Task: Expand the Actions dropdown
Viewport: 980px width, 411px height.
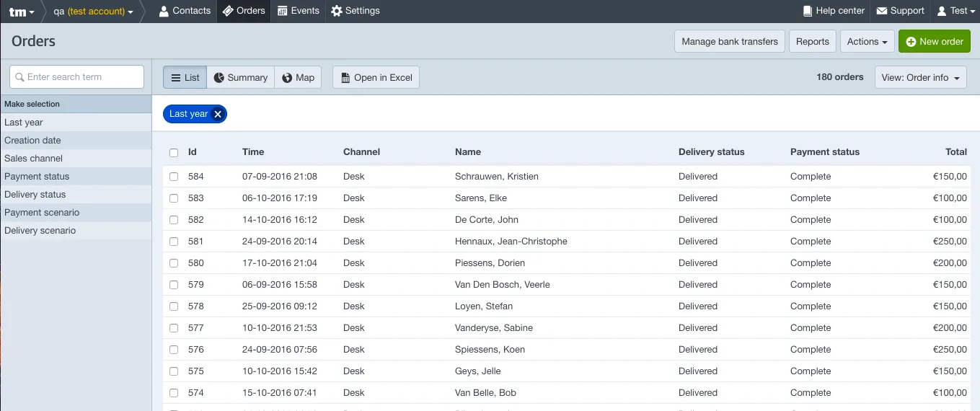Action: (x=868, y=41)
